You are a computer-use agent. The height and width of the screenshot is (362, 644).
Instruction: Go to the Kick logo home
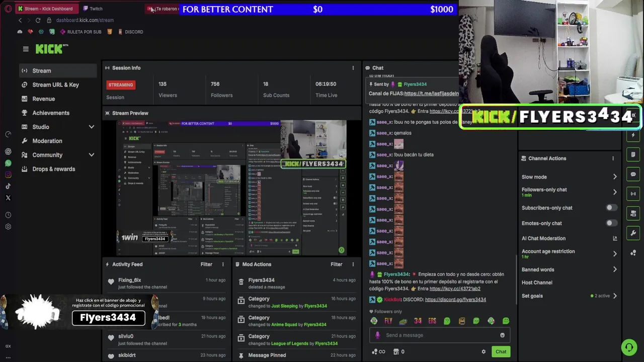51,49
